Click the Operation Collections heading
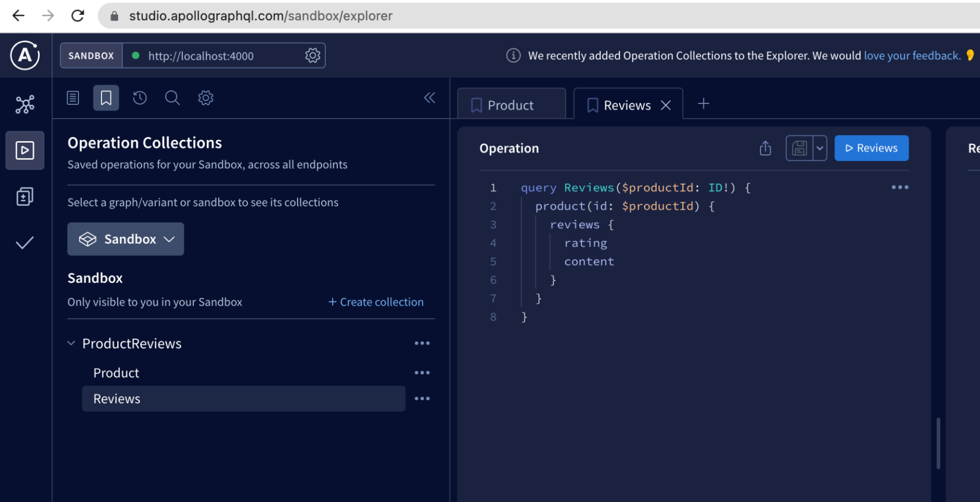Viewport: 980px width, 502px height. (145, 143)
